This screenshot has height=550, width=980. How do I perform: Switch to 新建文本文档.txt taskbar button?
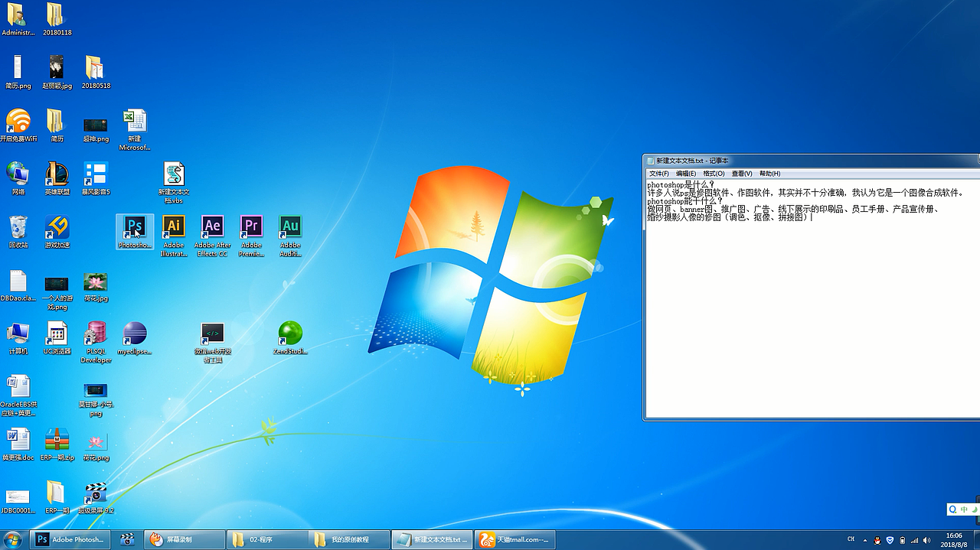click(432, 539)
